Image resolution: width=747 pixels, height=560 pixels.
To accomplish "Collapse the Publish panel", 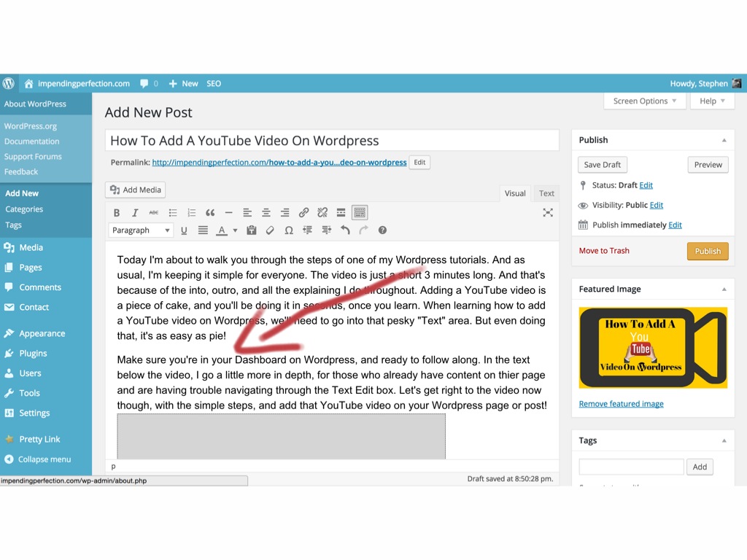I will coord(724,140).
